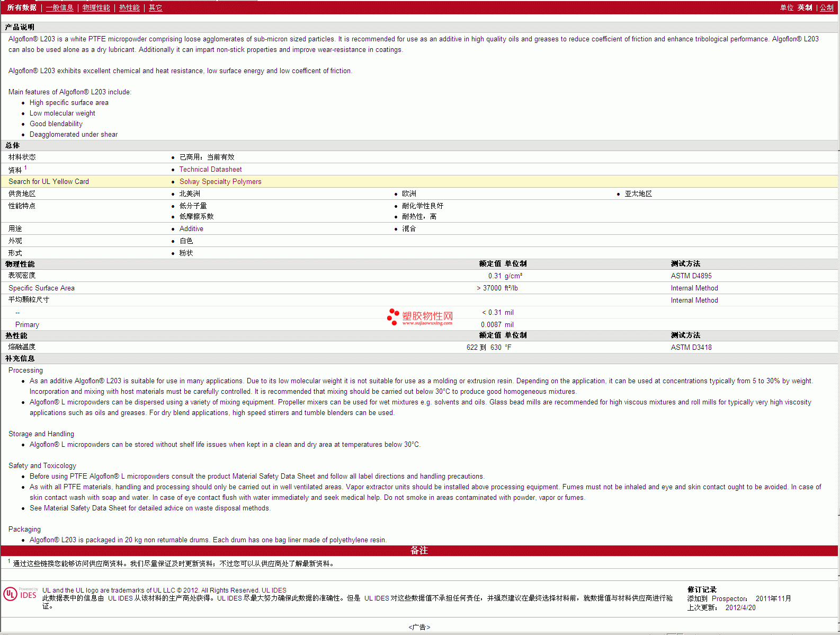Viewport: 840px width, 635px height.
Task: Click the Specific Surface Area row label
Action: (x=41, y=288)
